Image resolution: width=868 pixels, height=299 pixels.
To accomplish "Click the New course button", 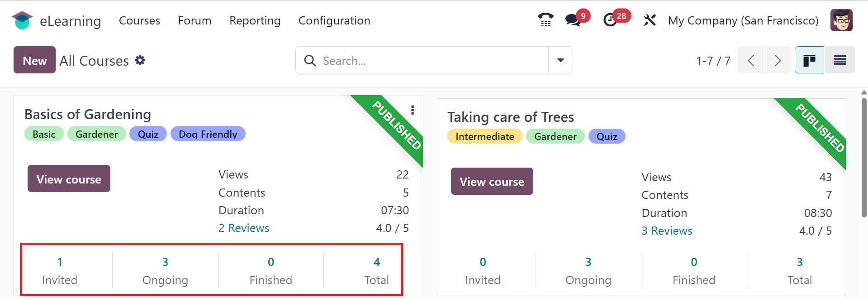I will pos(34,60).
